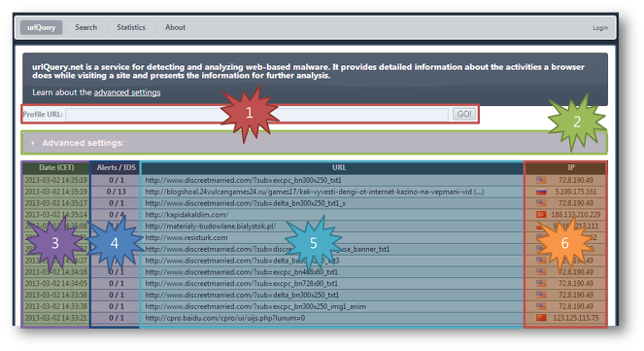This screenshot has height=351, width=644.
Task: Open the www.resisturk.com URL
Action: click(x=186, y=237)
